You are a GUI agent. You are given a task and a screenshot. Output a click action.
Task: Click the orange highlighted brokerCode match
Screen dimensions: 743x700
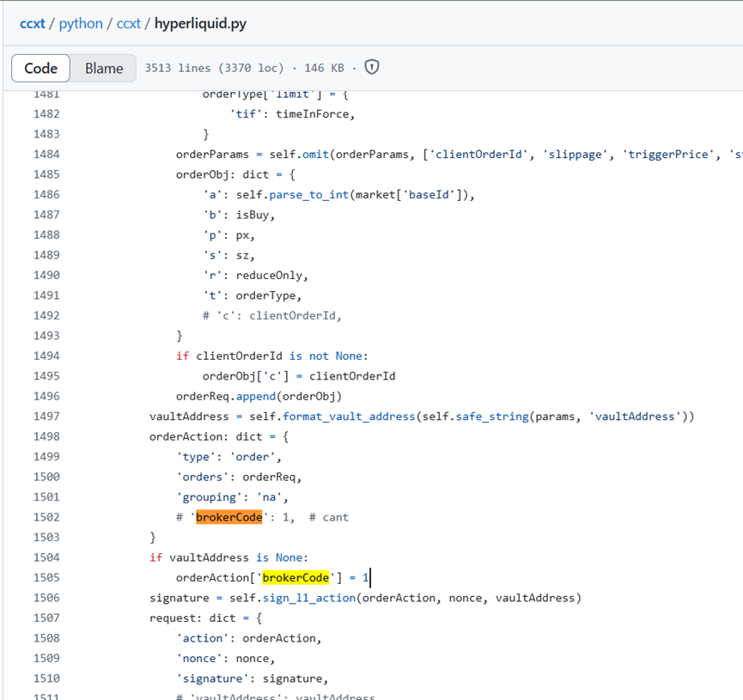pos(228,517)
